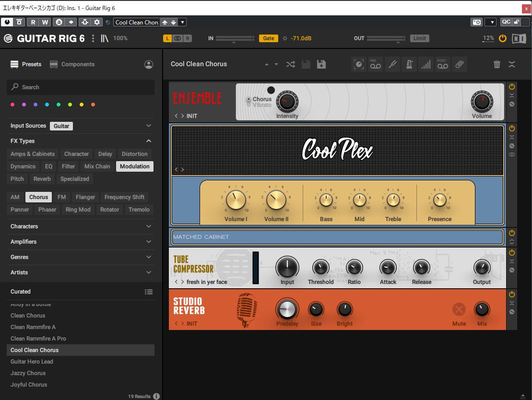Open preset attachments with the paperclip icon
532x400 pixels.
459,64
